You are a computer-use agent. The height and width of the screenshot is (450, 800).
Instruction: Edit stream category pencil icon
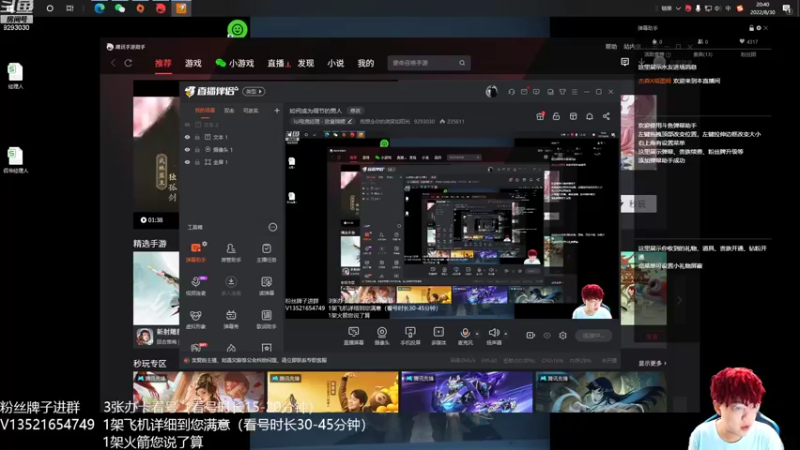[x=350, y=121]
